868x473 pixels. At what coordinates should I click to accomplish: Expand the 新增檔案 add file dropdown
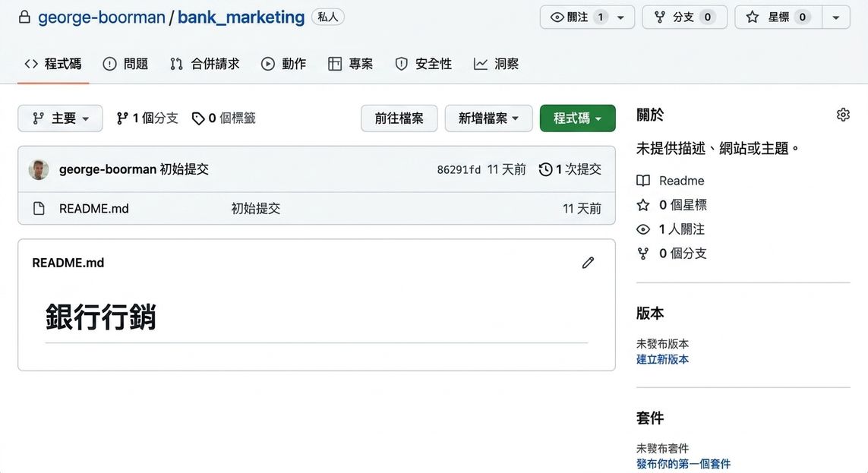point(488,118)
